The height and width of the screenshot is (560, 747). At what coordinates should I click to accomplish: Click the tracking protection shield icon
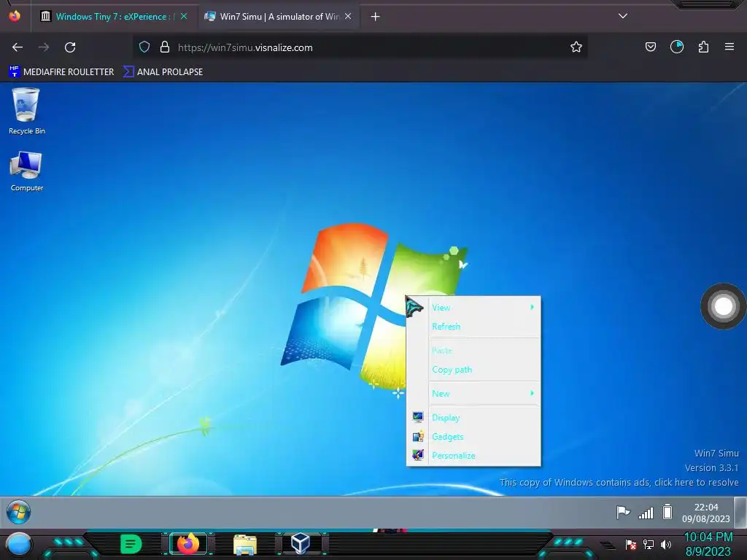tap(144, 47)
